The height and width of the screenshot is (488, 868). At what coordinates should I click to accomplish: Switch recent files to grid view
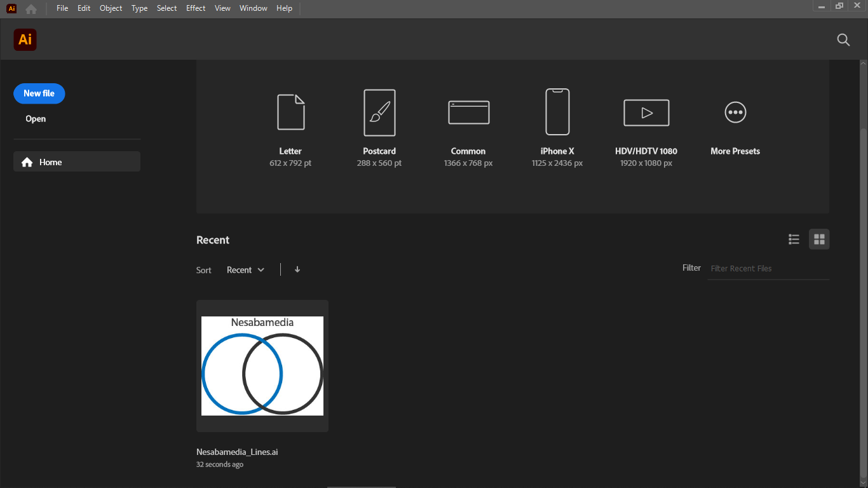coord(819,240)
